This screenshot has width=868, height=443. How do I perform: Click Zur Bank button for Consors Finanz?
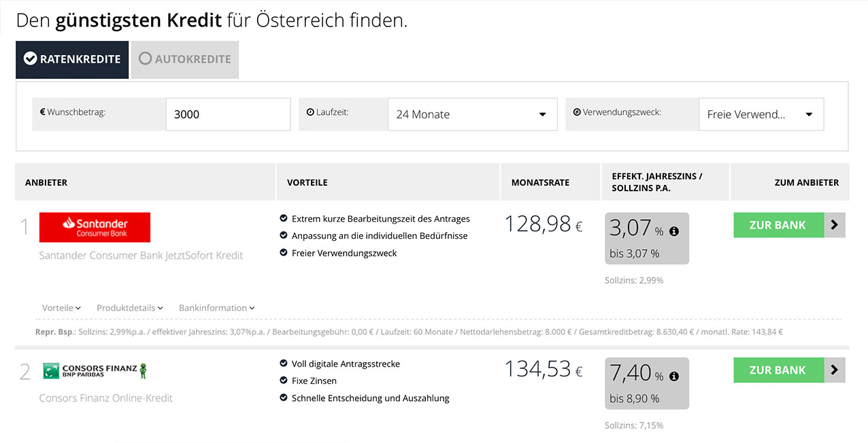tap(778, 370)
